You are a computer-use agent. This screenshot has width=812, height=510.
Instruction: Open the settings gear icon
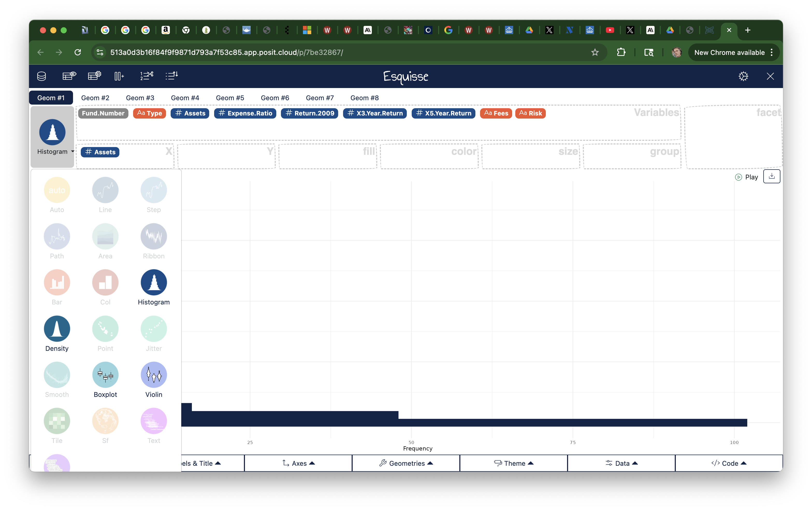coord(743,76)
